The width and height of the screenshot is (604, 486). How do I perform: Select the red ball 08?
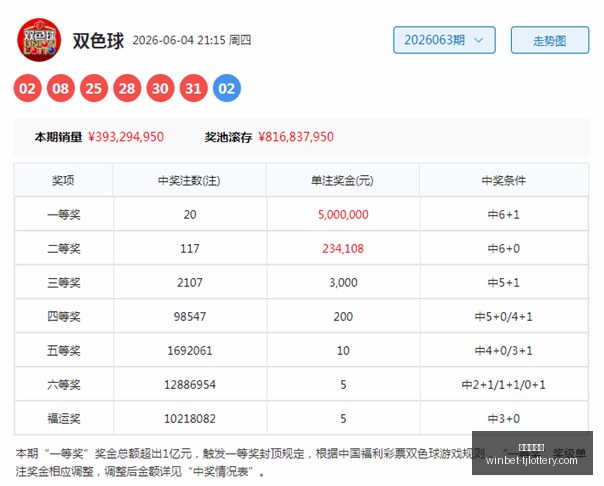[x=60, y=89]
